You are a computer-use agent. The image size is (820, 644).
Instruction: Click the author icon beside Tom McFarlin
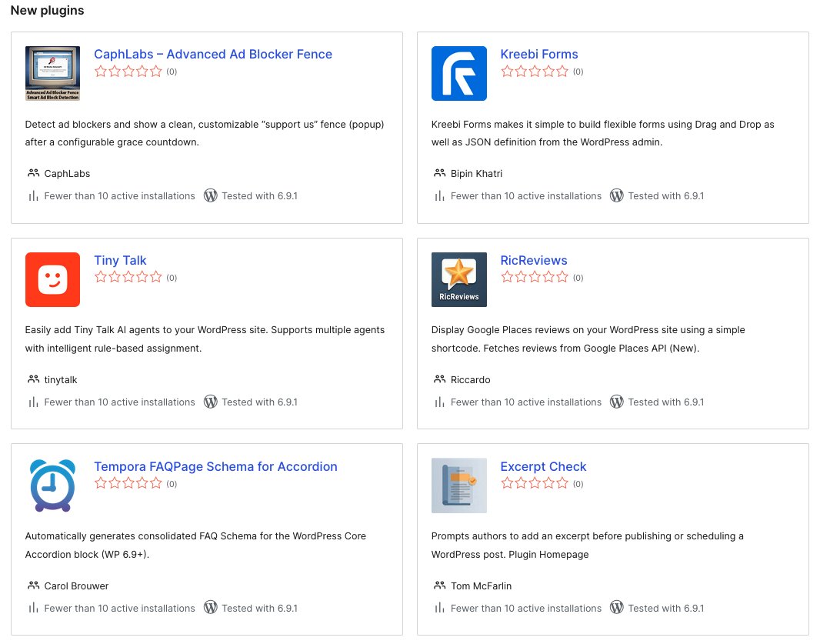[x=440, y=585]
